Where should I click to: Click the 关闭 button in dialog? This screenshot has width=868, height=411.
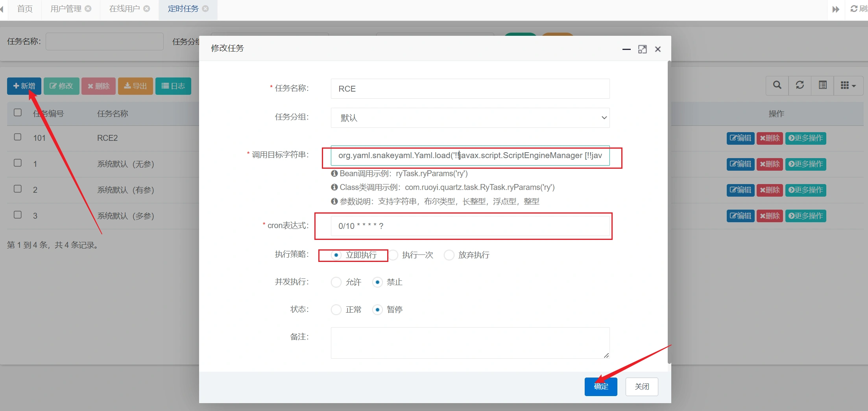[642, 387]
